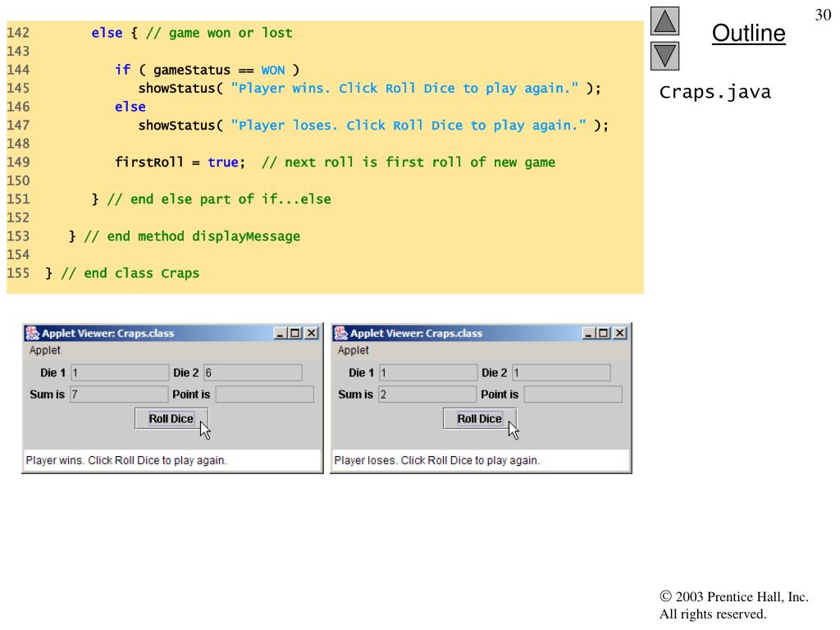Viewport: 840px width, 630px height.
Task: Click the Sum is field showing 7
Action: point(120,395)
